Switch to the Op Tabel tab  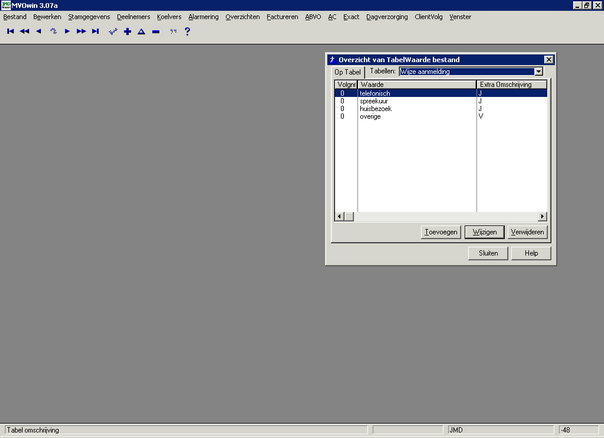[347, 72]
